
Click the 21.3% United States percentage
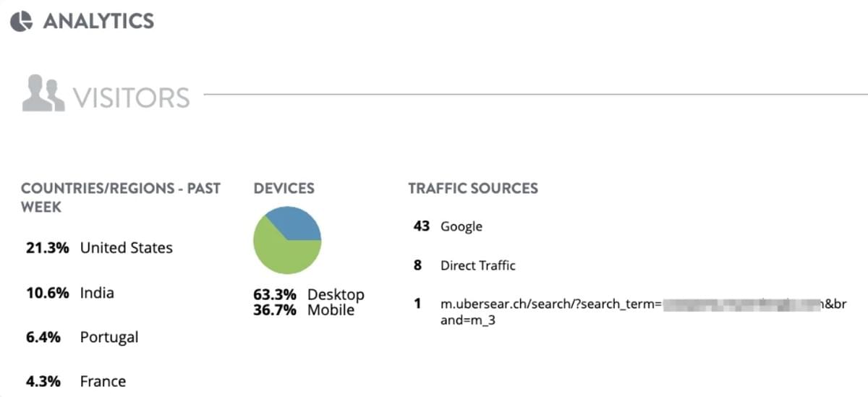pyautogui.click(x=48, y=248)
